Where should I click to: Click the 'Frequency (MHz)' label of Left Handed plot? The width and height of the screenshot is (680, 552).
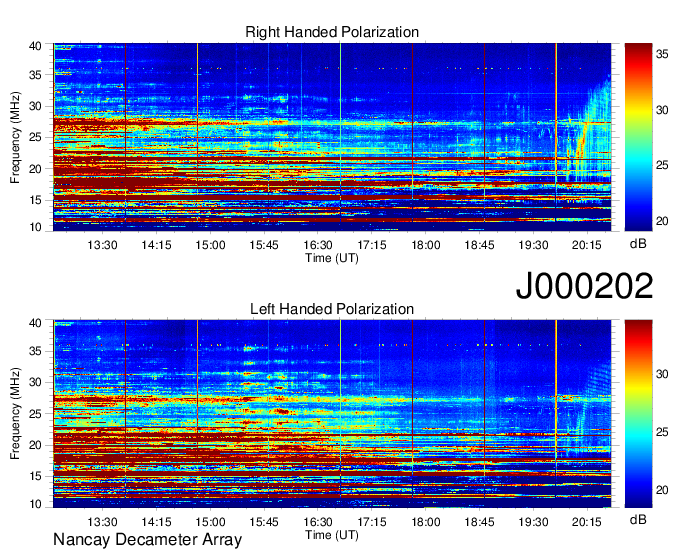(15, 414)
